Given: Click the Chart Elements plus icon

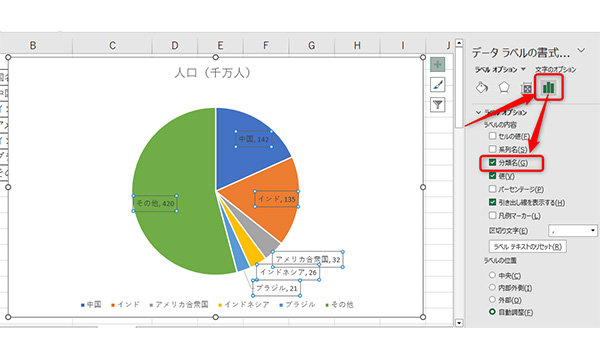Looking at the screenshot, I should [x=437, y=64].
